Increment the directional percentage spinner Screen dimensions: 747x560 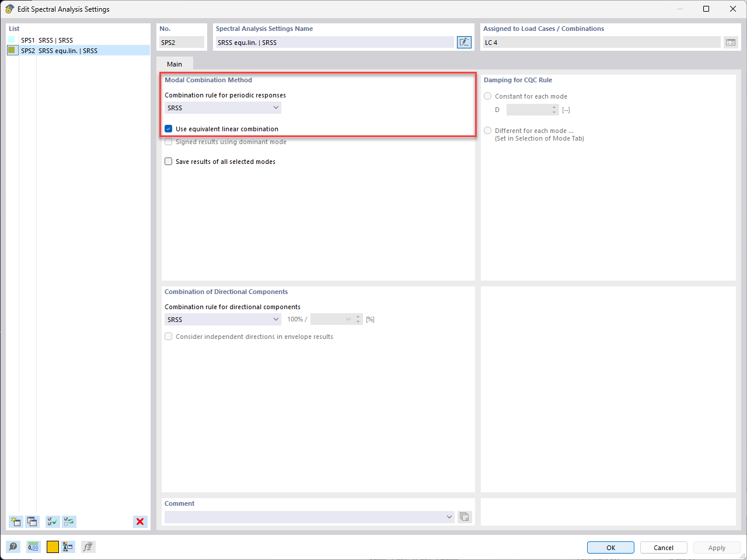[358, 317]
